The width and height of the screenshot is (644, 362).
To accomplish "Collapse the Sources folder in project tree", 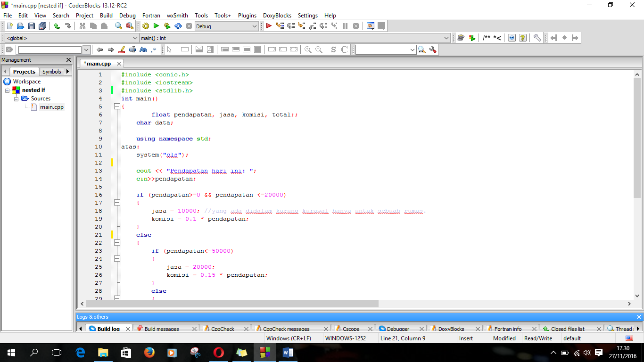I will [x=16, y=99].
